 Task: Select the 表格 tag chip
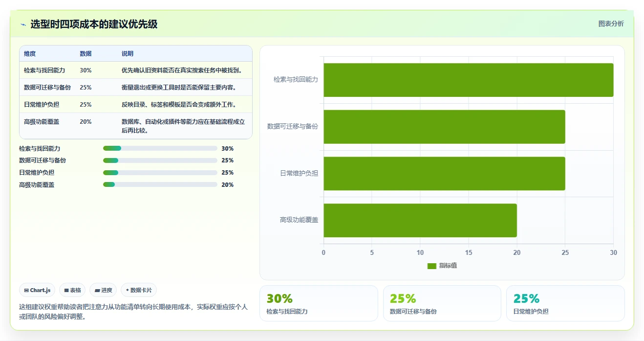72,290
